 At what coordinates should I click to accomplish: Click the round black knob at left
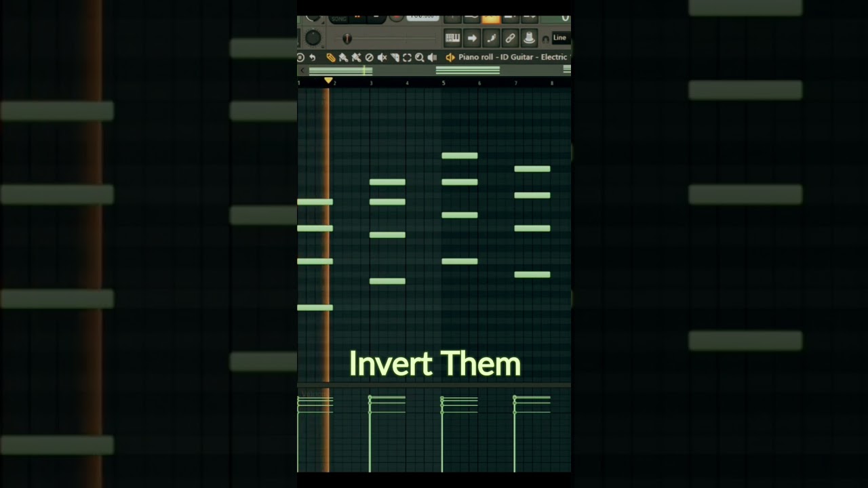click(313, 38)
